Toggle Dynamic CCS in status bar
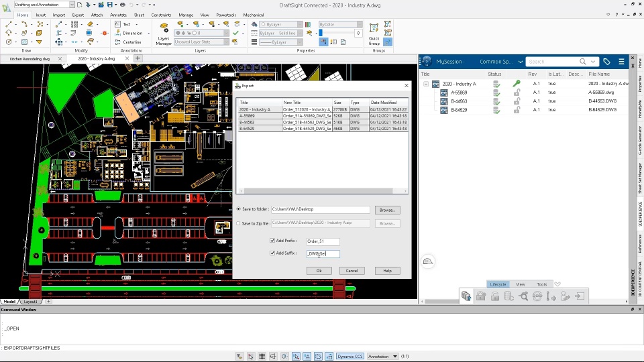 pos(350,356)
